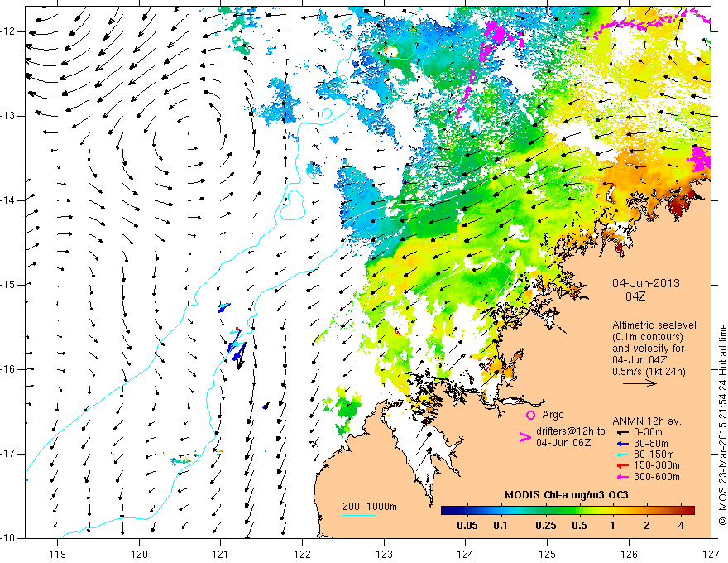Click longitude axis label 126

(629, 554)
